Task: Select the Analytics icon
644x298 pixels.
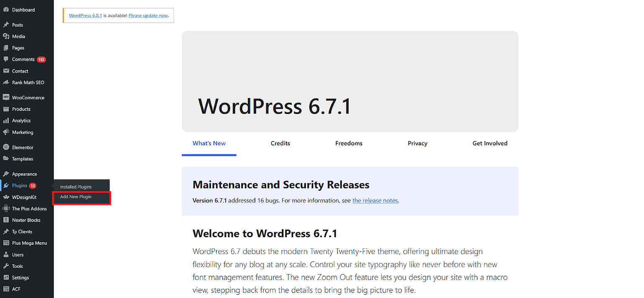Action: tap(6, 120)
